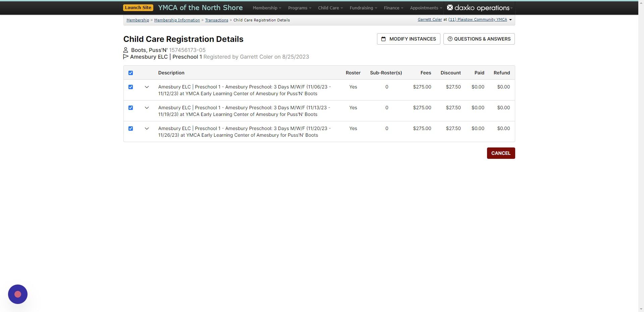The image size is (644, 312).
Task: Expand the 11/20/23 row chevron
Action: [147, 128]
